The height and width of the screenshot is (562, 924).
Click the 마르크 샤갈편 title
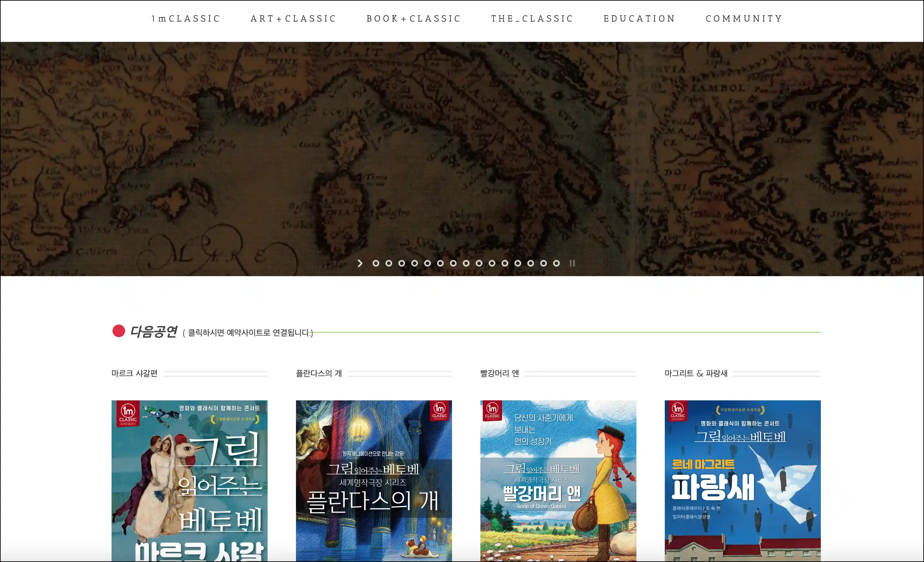[x=134, y=373]
